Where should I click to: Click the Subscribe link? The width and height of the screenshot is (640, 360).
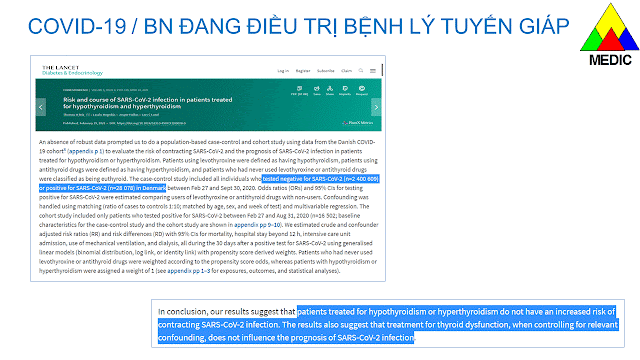326,71
